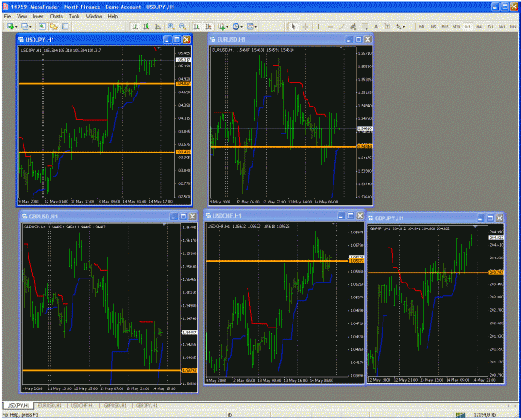Open the Help menu

pyautogui.click(x=113, y=16)
